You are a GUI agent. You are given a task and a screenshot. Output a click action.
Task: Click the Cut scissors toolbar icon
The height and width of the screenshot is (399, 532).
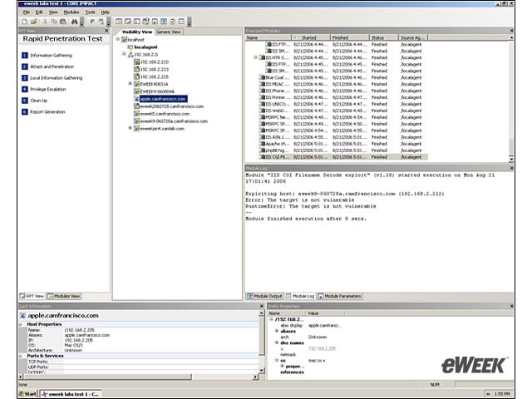45,22
